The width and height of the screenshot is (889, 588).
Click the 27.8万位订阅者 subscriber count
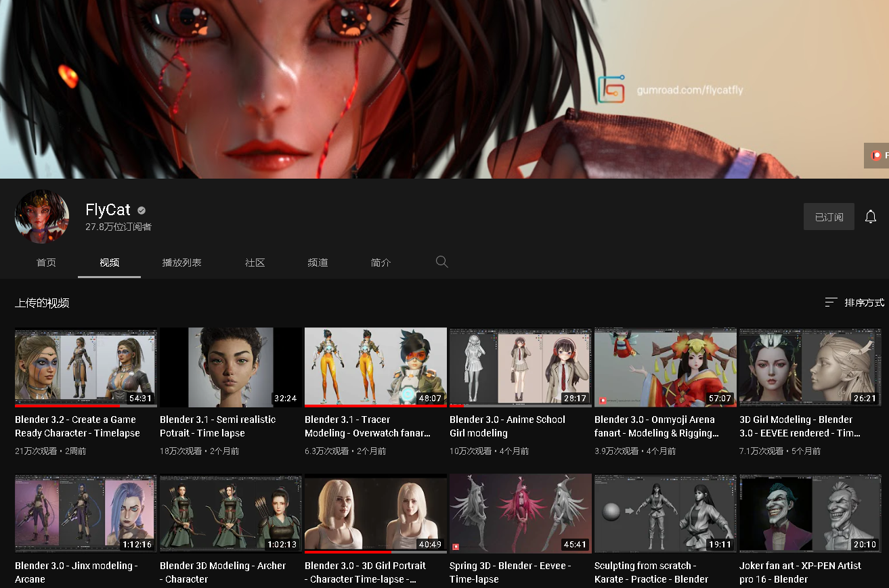click(118, 227)
